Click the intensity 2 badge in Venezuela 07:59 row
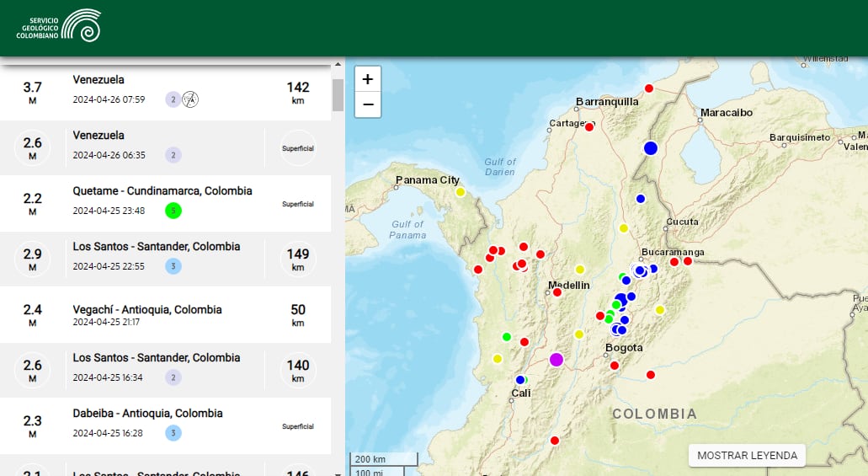868x476 pixels. 173,99
